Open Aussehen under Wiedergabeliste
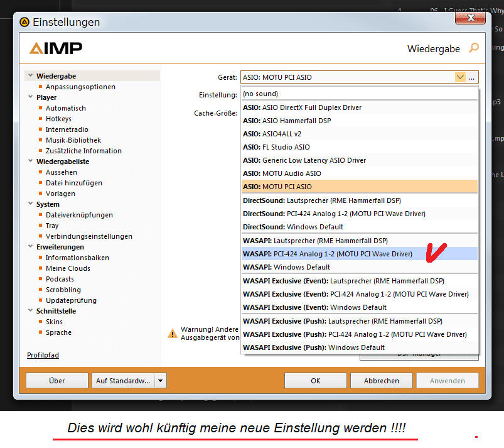This screenshot has width=504, height=448. pos(62,172)
